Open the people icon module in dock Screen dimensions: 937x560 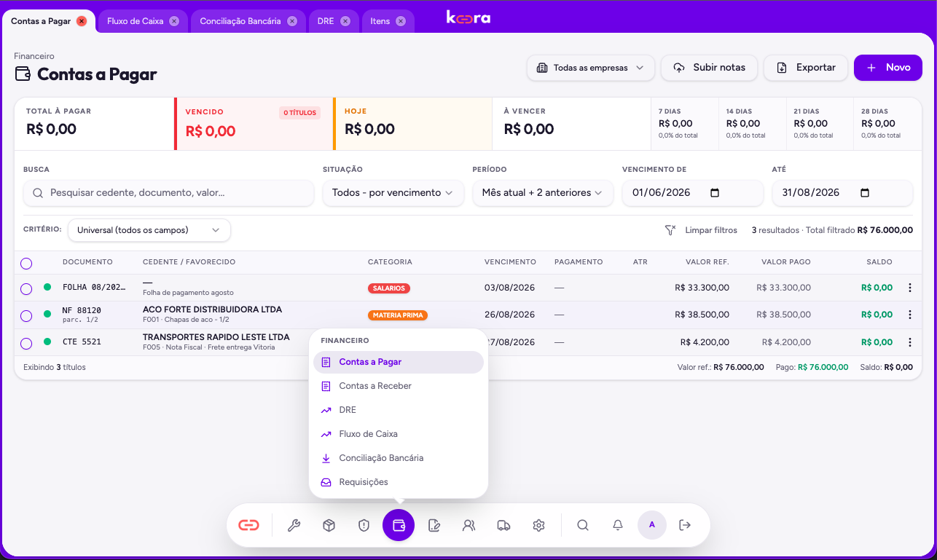tap(469, 525)
